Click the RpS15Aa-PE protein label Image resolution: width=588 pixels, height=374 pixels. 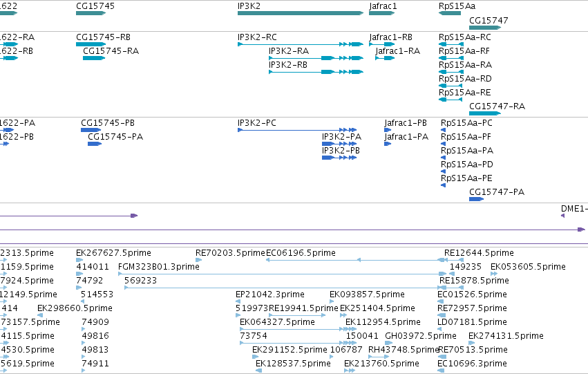(x=466, y=178)
